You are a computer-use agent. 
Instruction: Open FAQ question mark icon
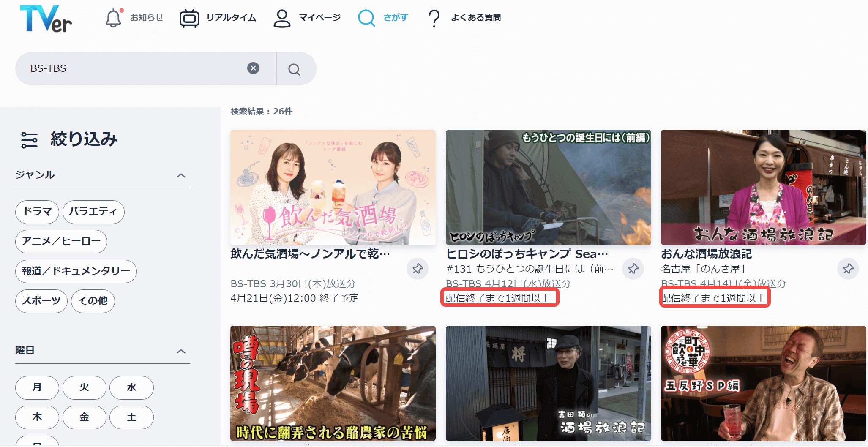[434, 19]
